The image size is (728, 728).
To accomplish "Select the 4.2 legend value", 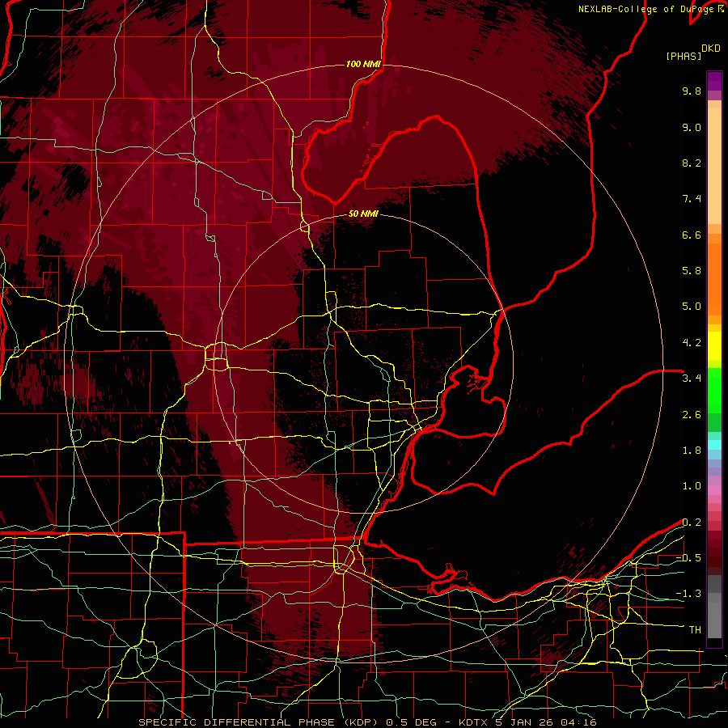I will [x=692, y=343].
